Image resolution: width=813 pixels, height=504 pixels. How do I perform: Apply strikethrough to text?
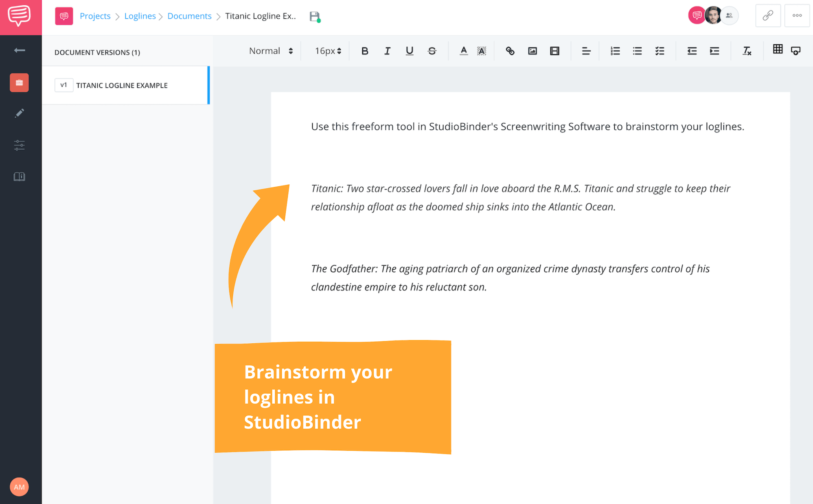(x=432, y=51)
